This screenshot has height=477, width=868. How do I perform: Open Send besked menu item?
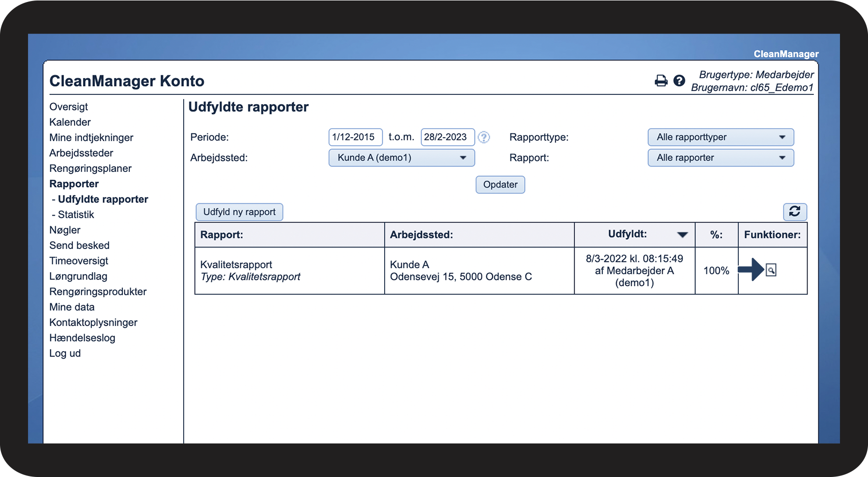[x=79, y=246]
